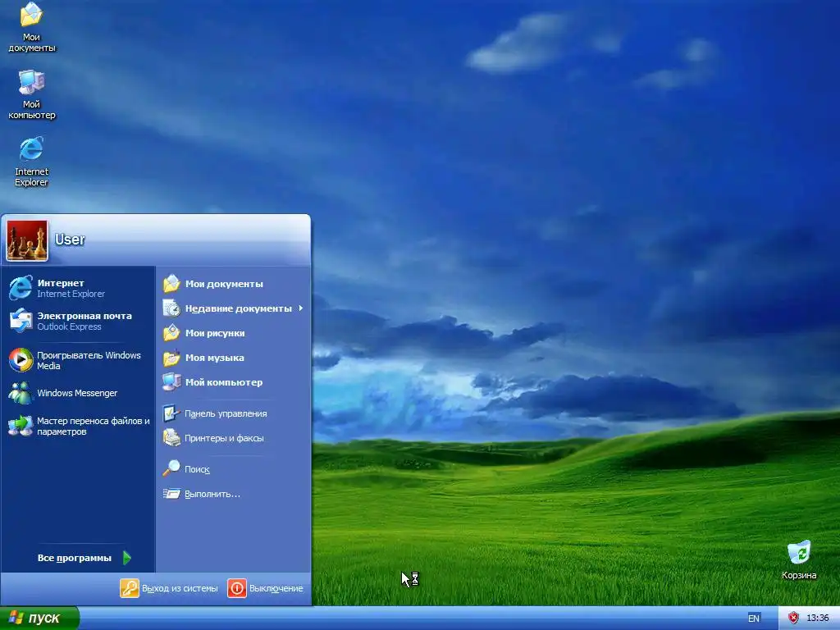
Task: Click Выход из системы log off button
Action: pyautogui.click(x=169, y=588)
